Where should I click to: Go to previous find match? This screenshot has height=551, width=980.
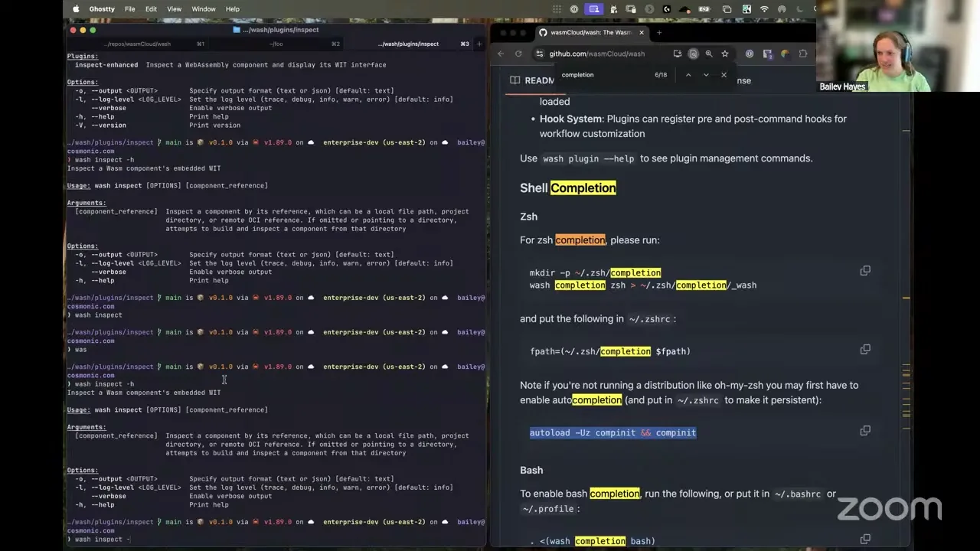pyautogui.click(x=688, y=75)
